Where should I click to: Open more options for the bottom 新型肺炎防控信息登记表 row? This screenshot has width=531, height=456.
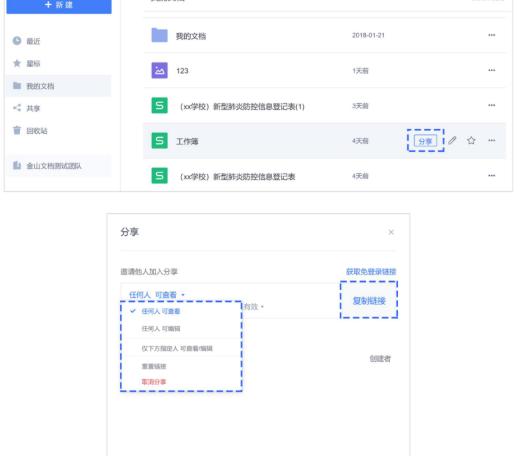tap(492, 175)
